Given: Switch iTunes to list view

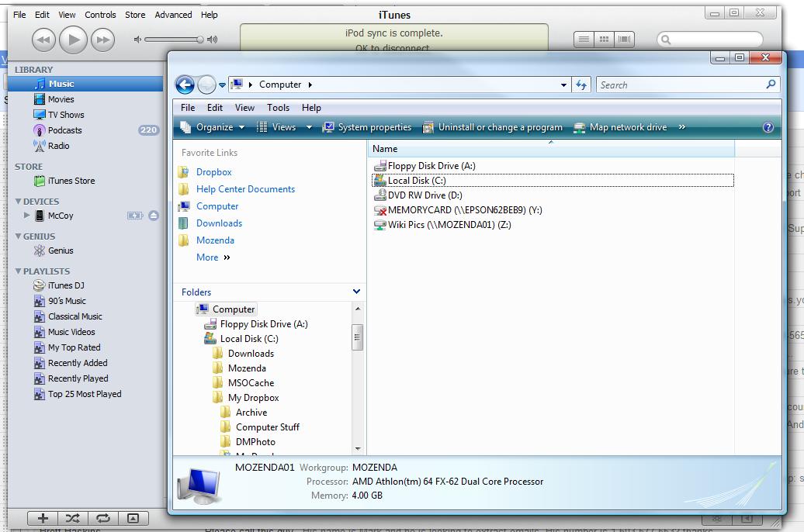Looking at the screenshot, I should (x=584, y=40).
